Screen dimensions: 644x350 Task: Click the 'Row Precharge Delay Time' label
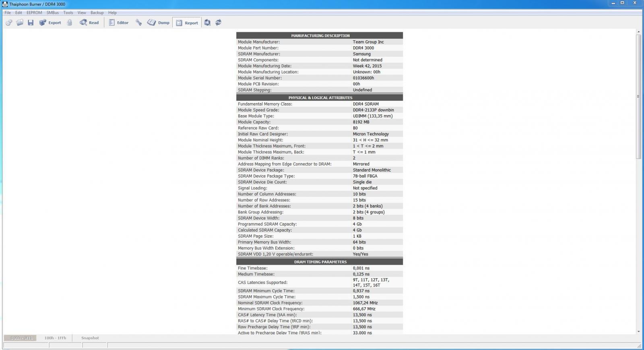tap(274, 327)
